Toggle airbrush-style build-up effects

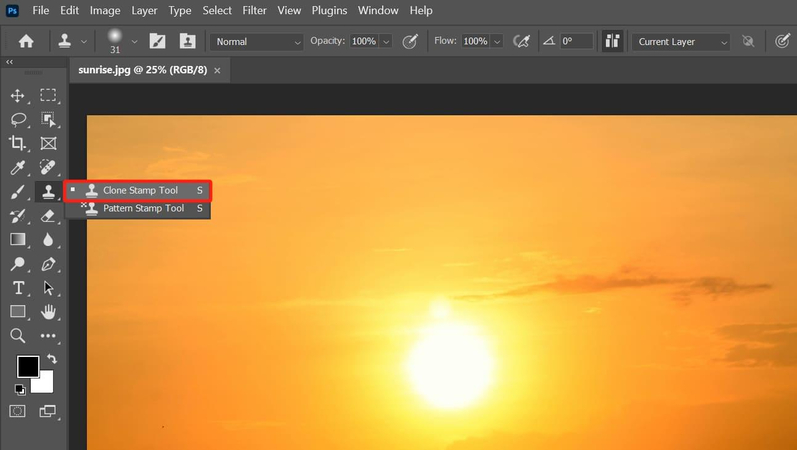click(x=521, y=42)
